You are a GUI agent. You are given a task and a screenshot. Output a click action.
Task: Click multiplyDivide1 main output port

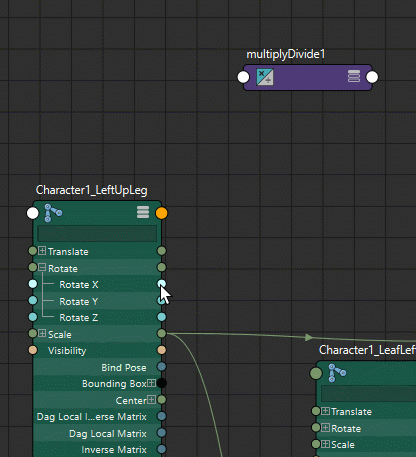coord(372,77)
